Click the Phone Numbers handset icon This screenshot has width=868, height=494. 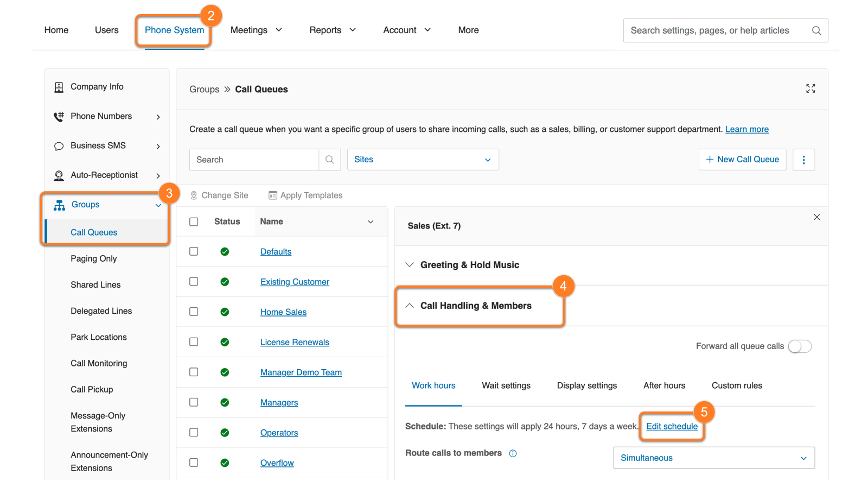coord(59,117)
